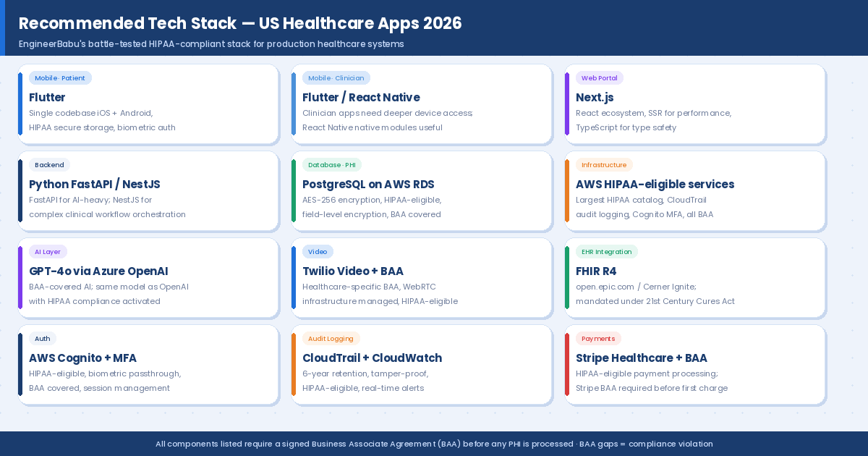868x456 pixels.
Task: Click the subtitle beginning 'EngineerBabu's battle-tested'
Action: tap(211, 44)
